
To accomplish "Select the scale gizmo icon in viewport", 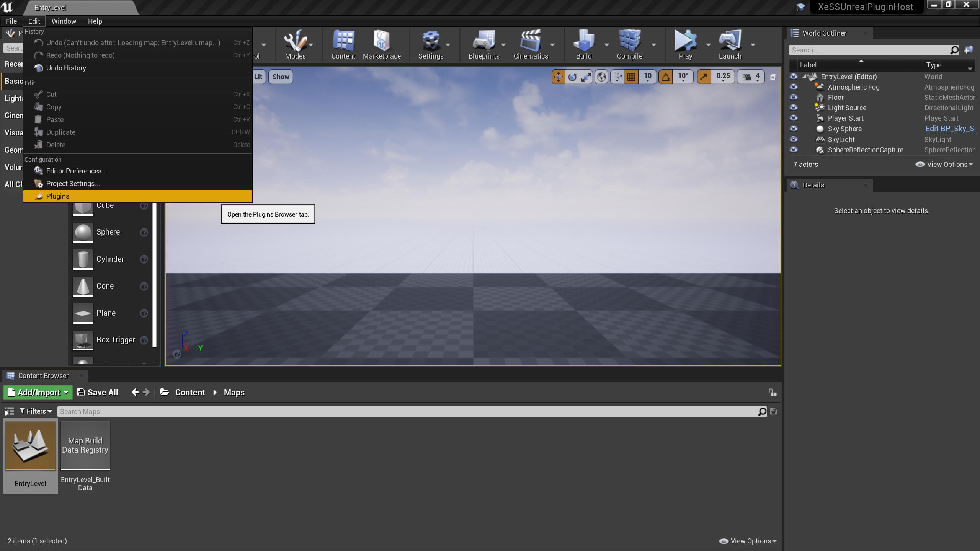I will 586,77.
